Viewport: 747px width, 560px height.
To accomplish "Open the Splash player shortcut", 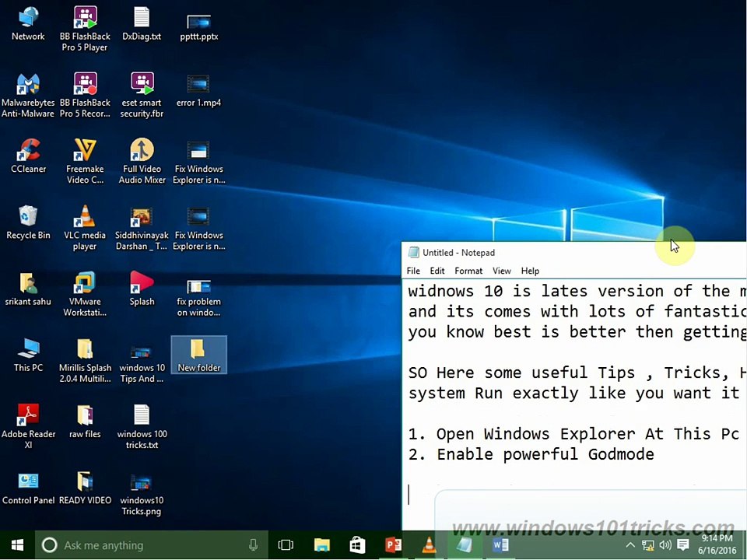I will [142, 289].
